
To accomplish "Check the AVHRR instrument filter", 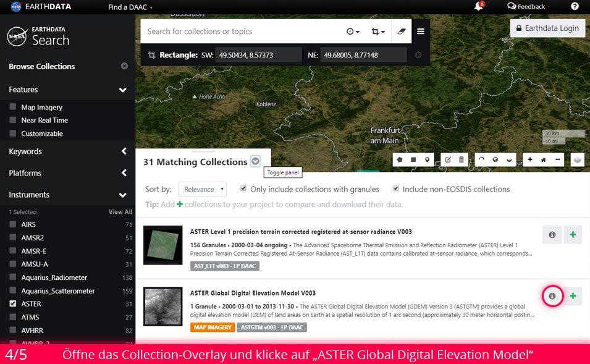I will tap(13, 330).
